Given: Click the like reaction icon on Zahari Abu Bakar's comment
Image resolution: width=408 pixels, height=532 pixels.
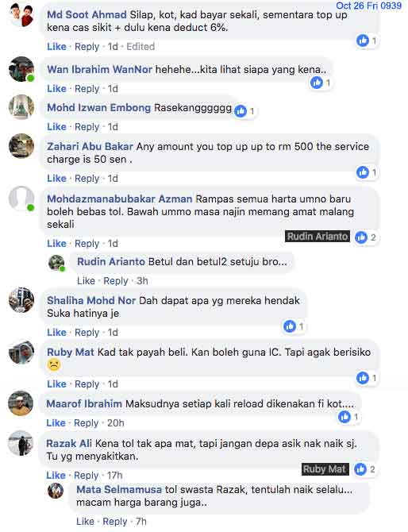Looking at the screenshot, I should 363,172.
